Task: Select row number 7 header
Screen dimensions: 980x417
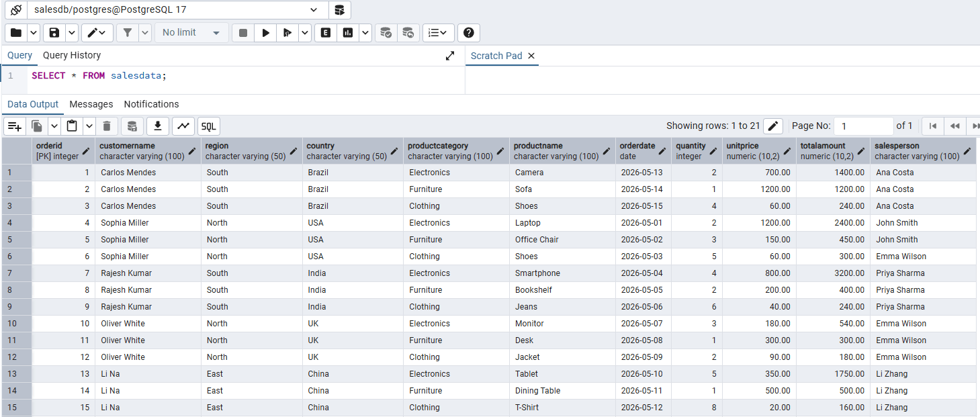Action: (16, 273)
